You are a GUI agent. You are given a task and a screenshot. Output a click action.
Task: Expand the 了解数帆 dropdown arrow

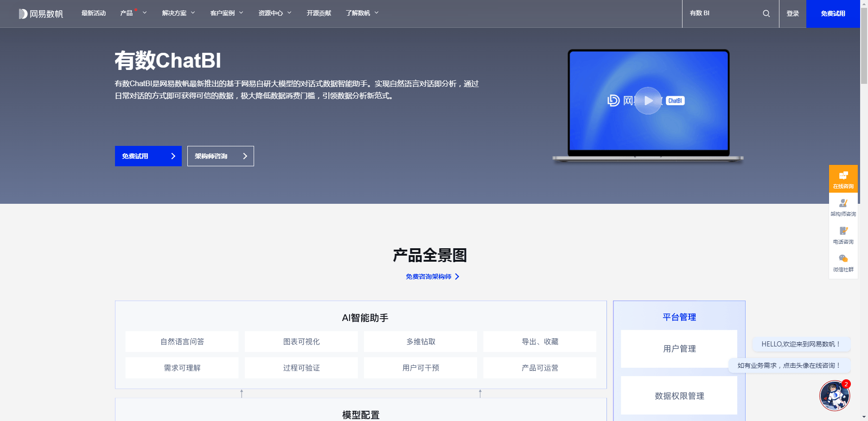coord(377,13)
